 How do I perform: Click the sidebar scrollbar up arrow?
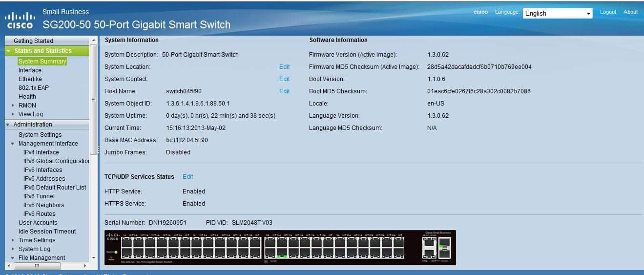click(94, 41)
